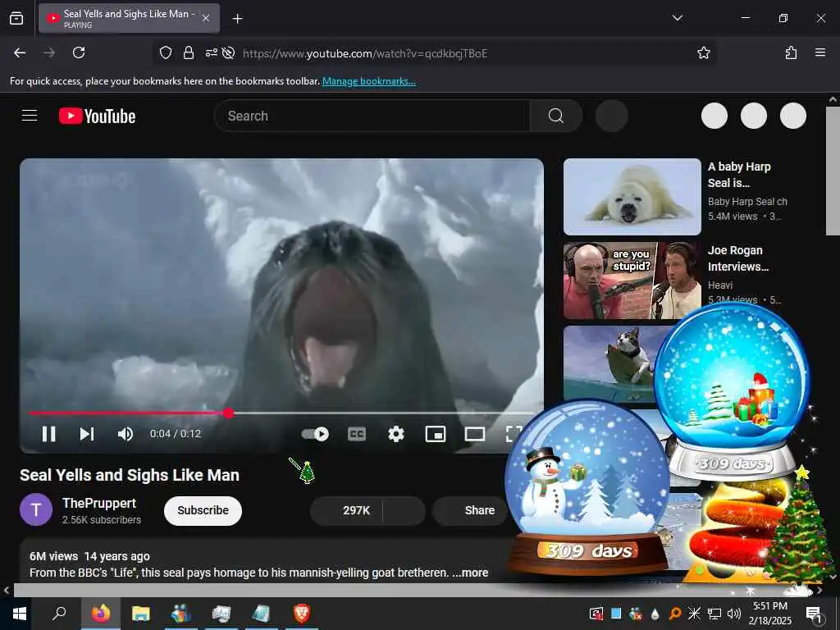
Task: Open Manage bookmarks link
Action: pos(368,81)
